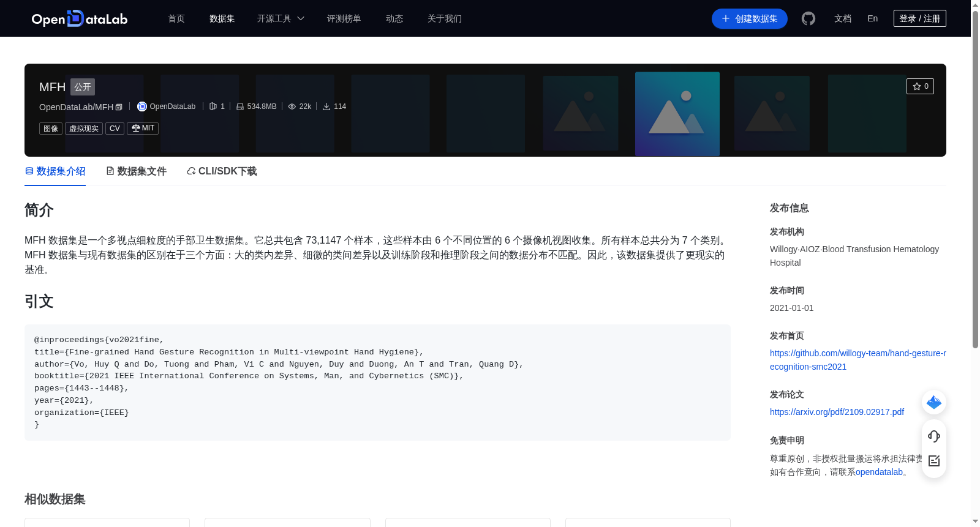This screenshot has width=980, height=527.
Task: Star the MFH dataset
Action: click(x=920, y=86)
